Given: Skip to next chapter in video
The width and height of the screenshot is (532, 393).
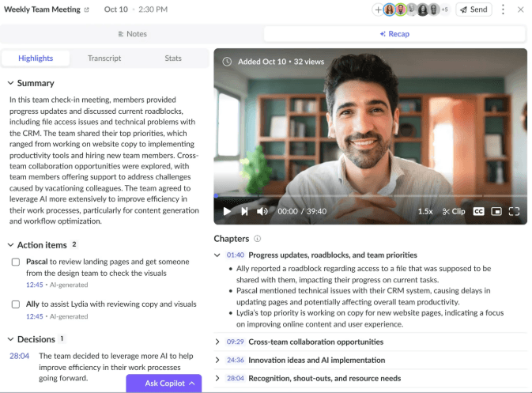Looking at the screenshot, I should [x=244, y=211].
